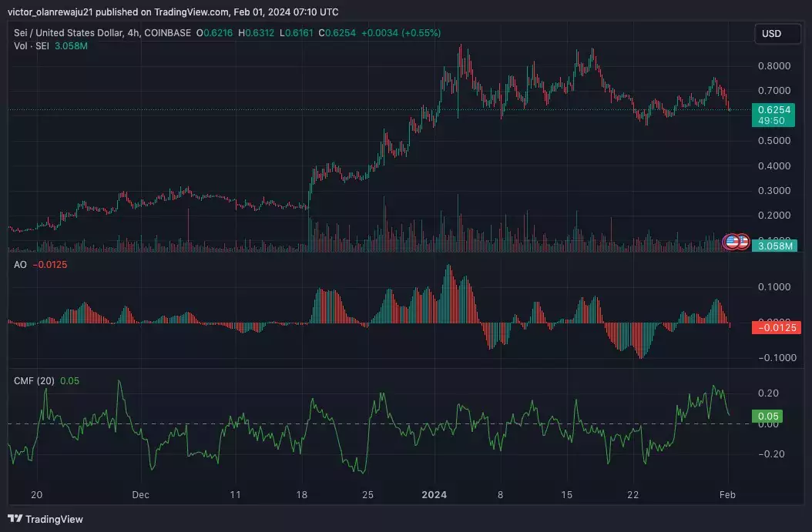Image resolution: width=812 pixels, height=532 pixels.
Task: Click the green 0.6254 current price label
Action: (773, 110)
